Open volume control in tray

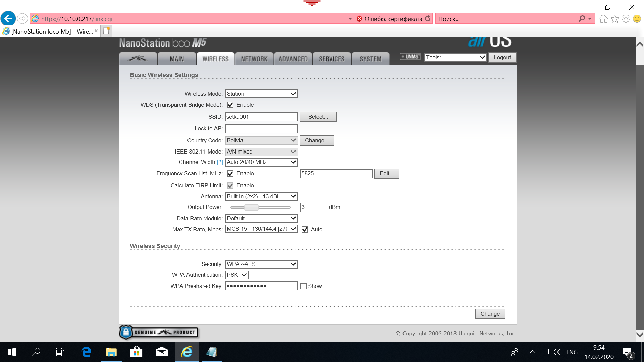pyautogui.click(x=557, y=352)
